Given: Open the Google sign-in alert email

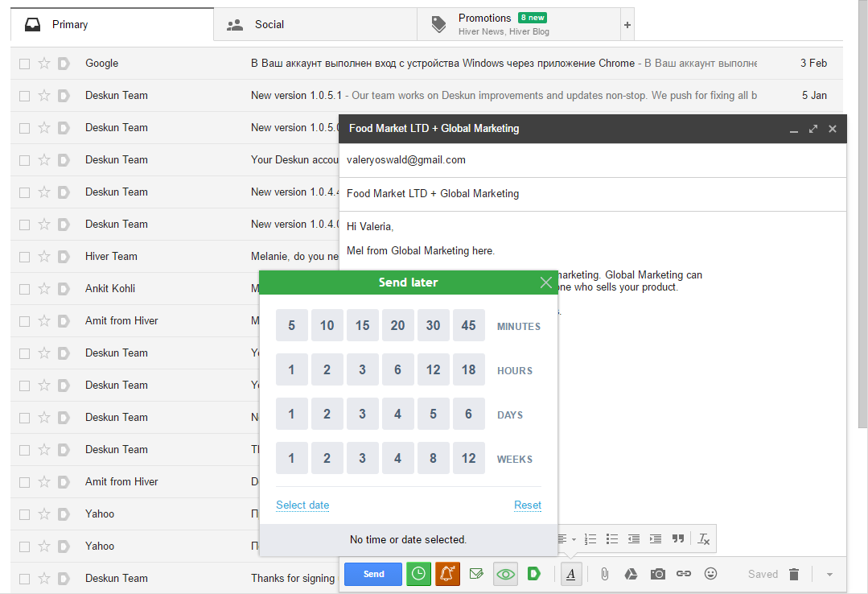Looking at the screenshot, I should (x=426, y=63).
